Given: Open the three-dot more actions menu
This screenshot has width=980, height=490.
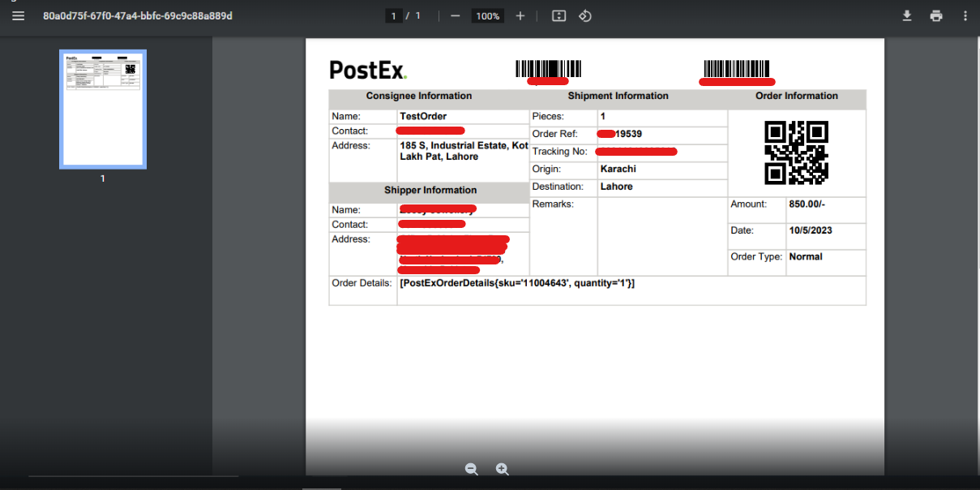Looking at the screenshot, I should pos(965,16).
